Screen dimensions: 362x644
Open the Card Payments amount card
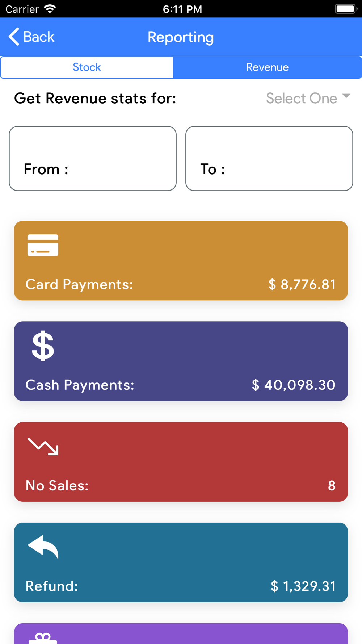(181, 260)
